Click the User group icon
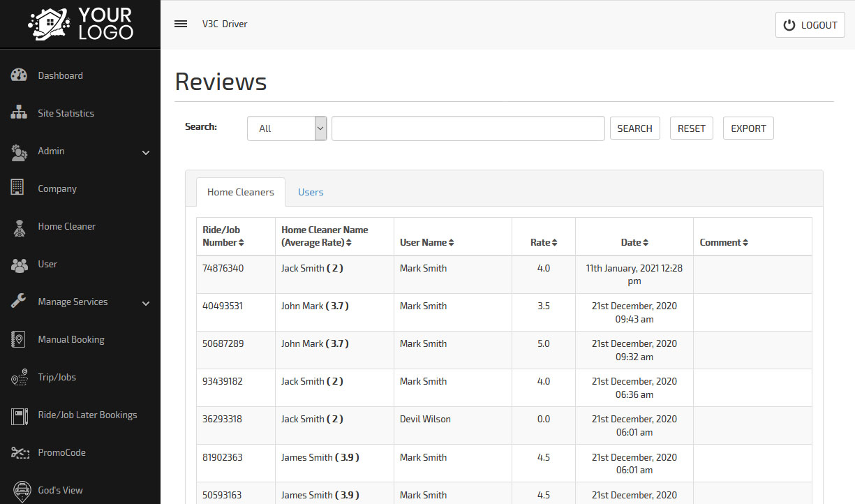Viewport: 855px width, 504px height. [19, 265]
